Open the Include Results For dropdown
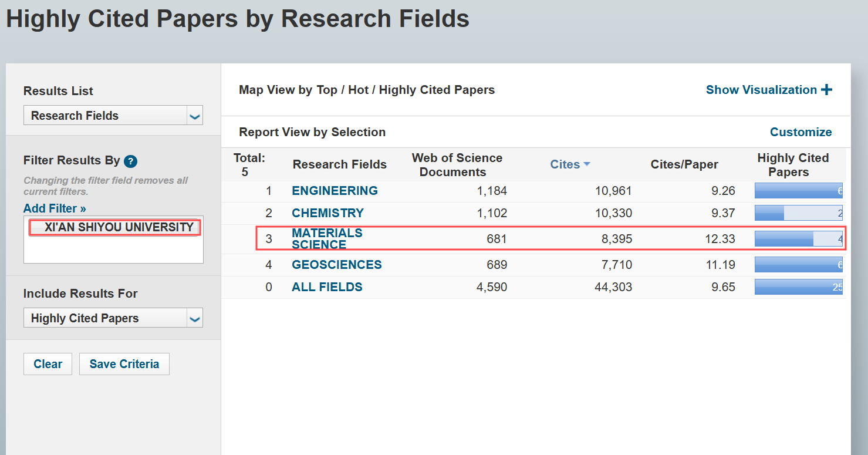 tap(113, 318)
